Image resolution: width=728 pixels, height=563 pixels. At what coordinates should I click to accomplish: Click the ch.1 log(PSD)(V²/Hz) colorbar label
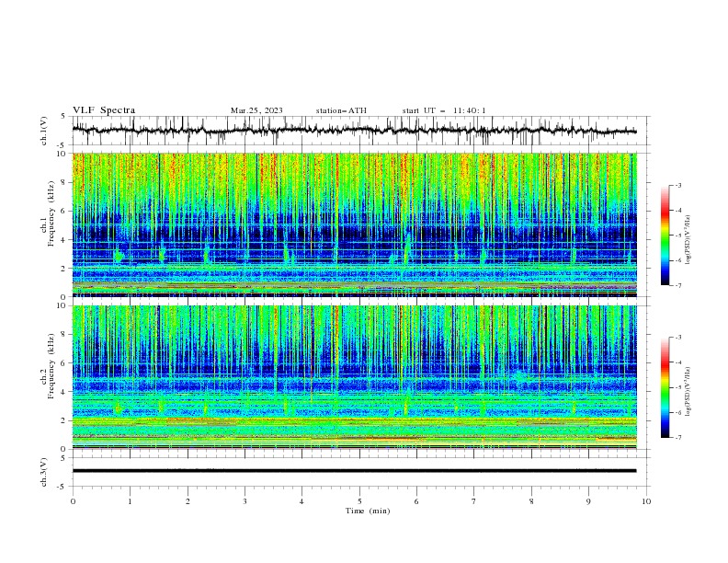pyautogui.click(x=688, y=240)
